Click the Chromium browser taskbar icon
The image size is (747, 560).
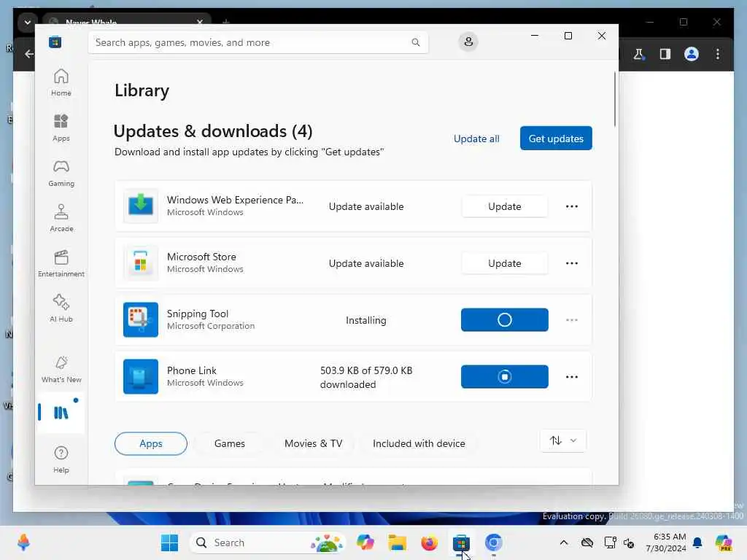[493, 542]
